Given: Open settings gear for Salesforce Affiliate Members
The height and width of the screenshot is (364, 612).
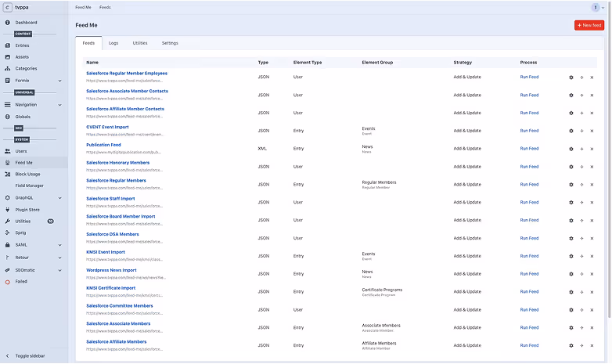Looking at the screenshot, I should (x=571, y=346).
